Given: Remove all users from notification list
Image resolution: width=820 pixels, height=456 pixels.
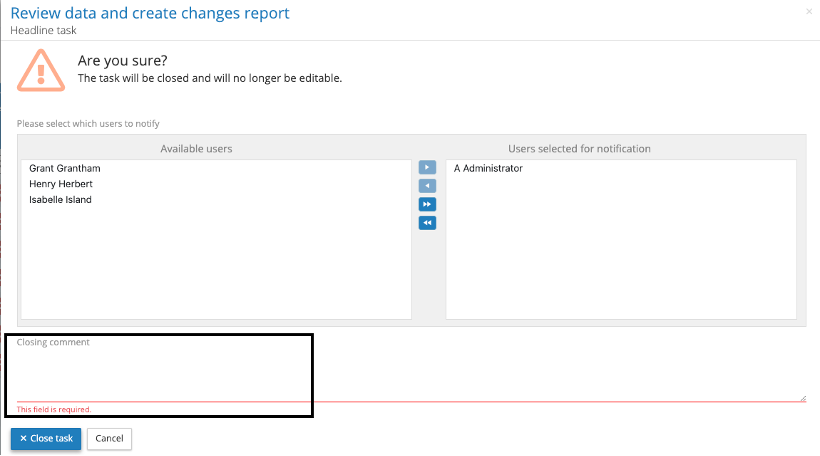Looking at the screenshot, I should pyautogui.click(x=427, y=223).
